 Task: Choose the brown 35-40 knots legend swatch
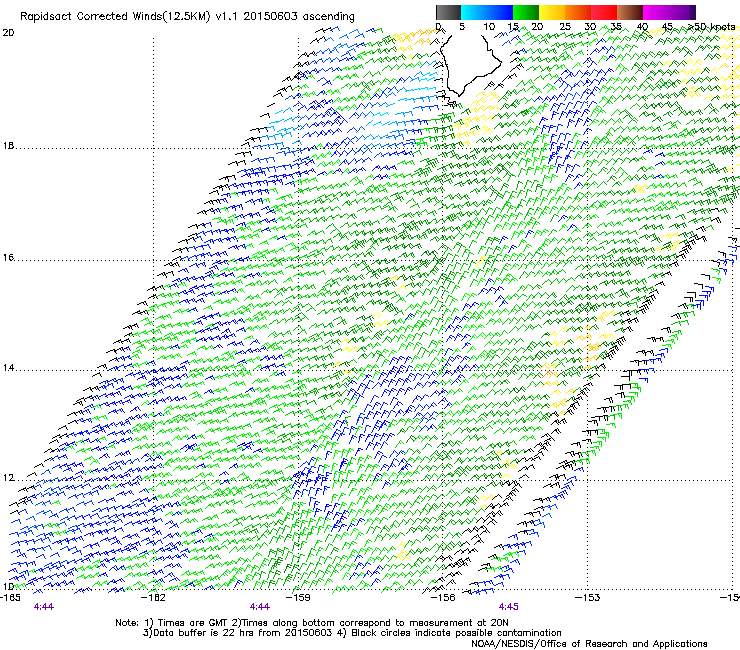[630, 12]
